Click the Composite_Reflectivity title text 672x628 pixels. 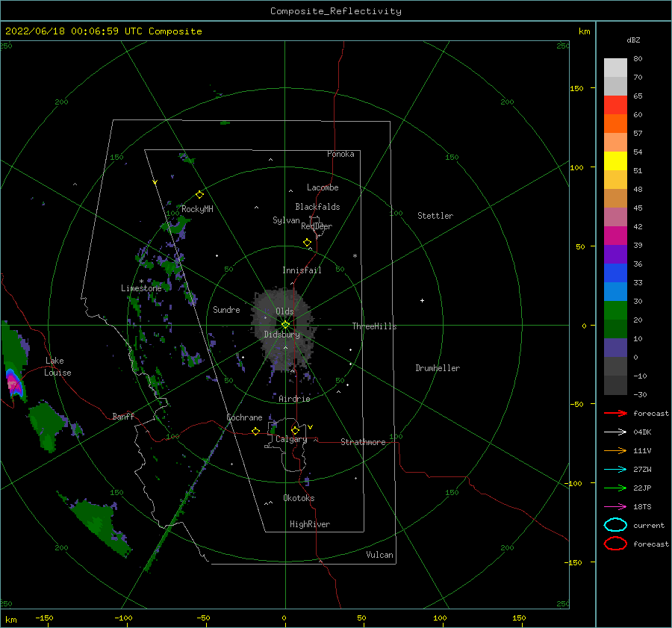point(336,11)
